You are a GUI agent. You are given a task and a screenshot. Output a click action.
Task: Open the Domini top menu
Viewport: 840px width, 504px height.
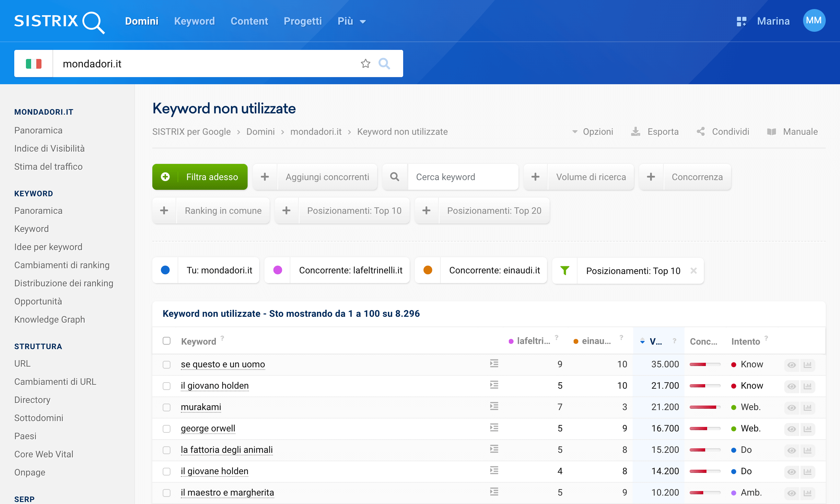(142, 21)
